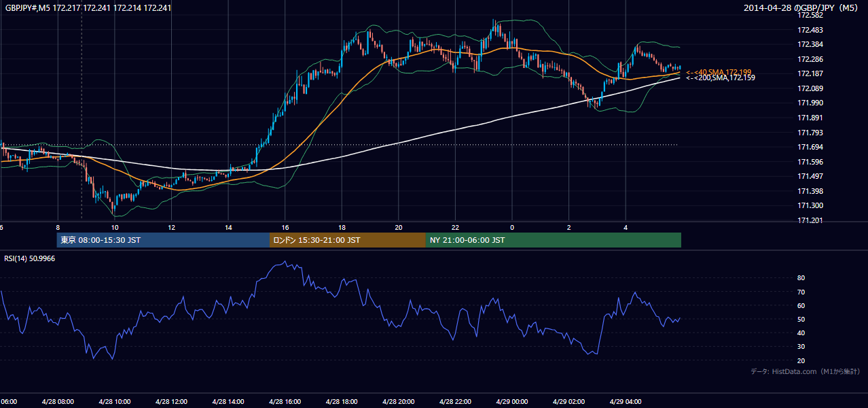The height and width of the screenshot is (408, 868).
Task: Click RSI axis level 50
Action: [x=801, y=319]
